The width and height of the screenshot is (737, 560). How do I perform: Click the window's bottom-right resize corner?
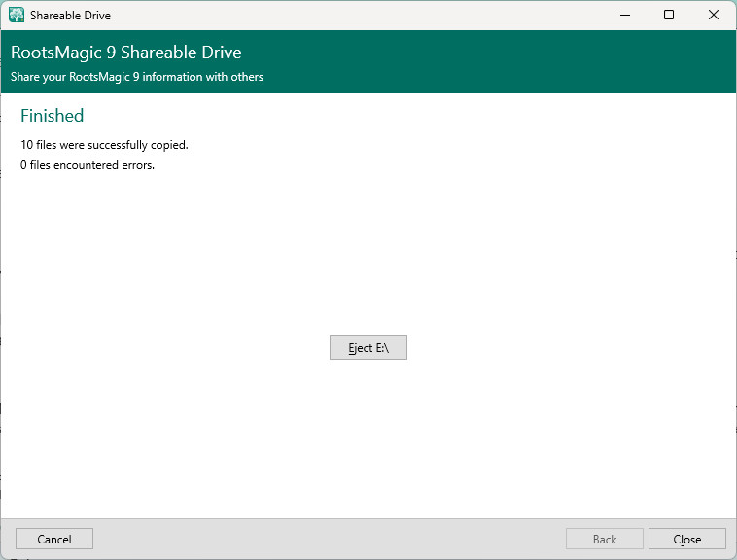click(733, 556)
